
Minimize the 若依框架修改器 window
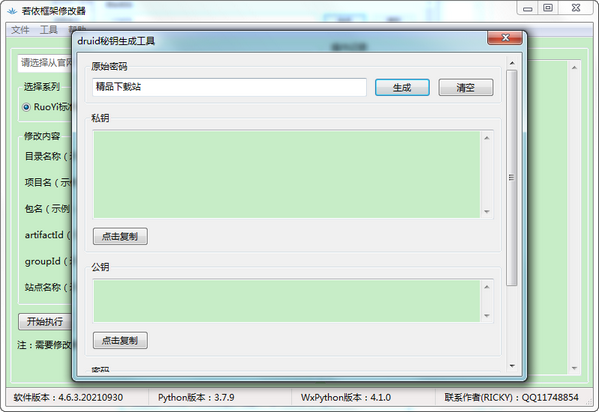coord(528,8)
